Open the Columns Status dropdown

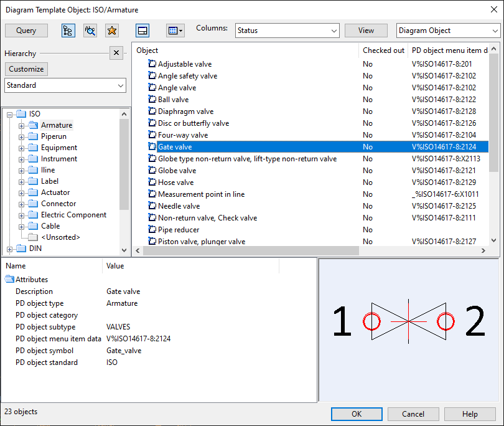[287, 31]
